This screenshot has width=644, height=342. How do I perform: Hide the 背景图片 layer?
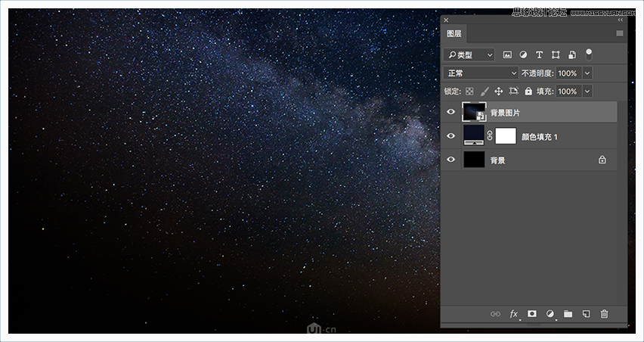tap(451, 112)
